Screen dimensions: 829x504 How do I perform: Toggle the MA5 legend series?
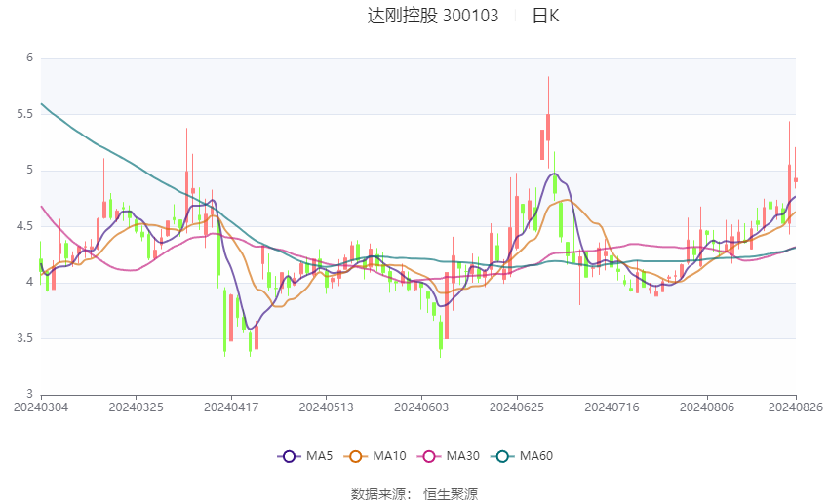coord(305,456)
